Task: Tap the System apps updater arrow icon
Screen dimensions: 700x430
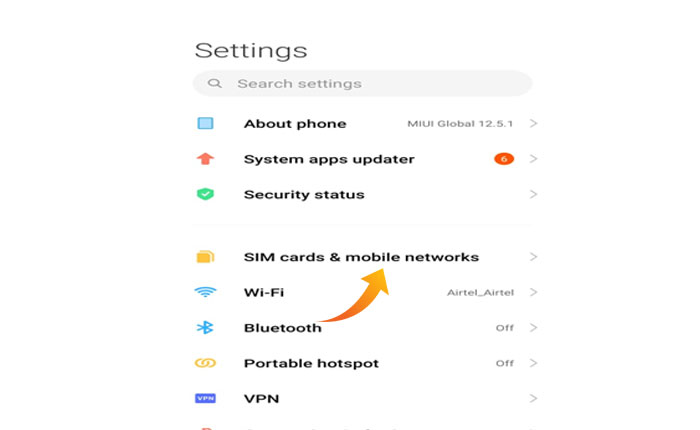Action: click(x=205, y=159)
